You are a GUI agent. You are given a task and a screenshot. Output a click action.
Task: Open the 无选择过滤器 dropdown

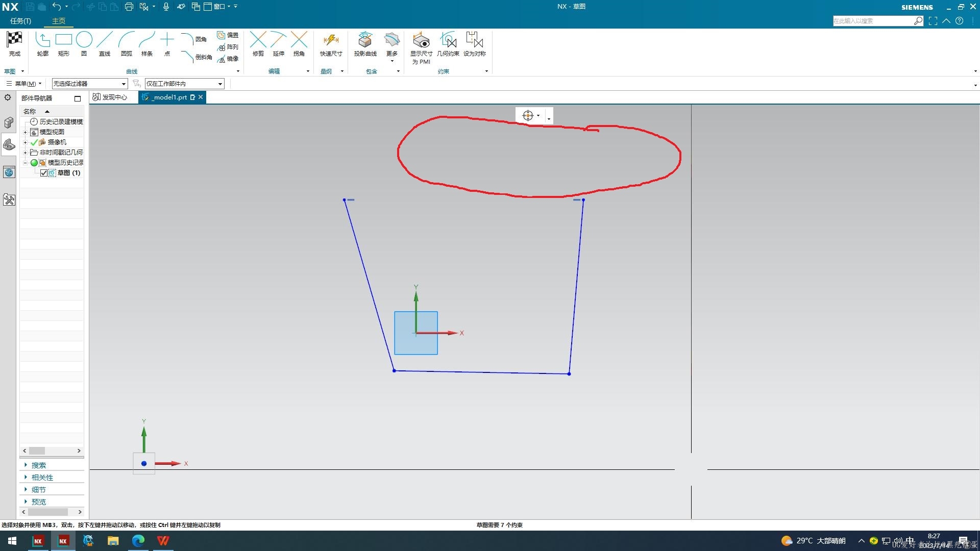tap(89, 84)
